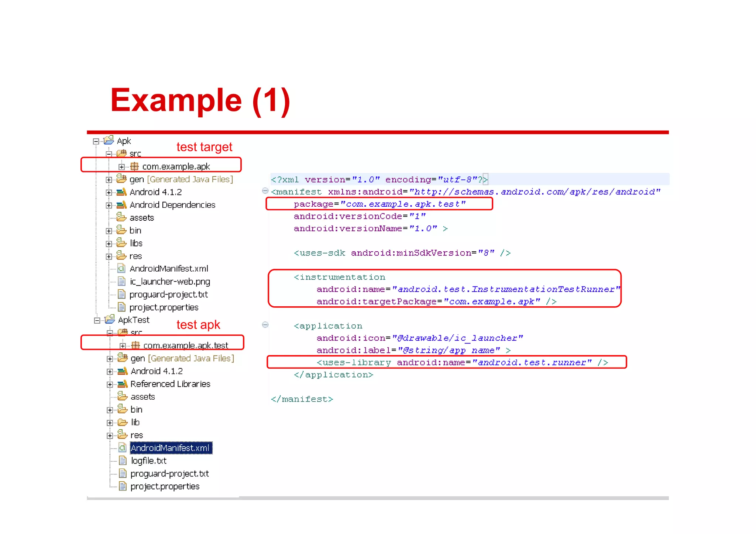Select AndroidManifest.xml under the Apk project

point(169,269)
